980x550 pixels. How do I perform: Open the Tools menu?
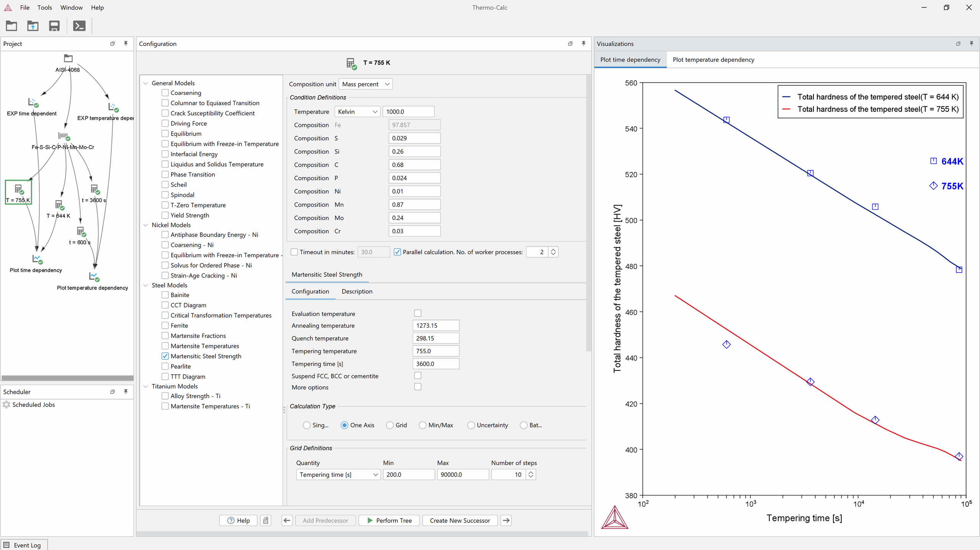[x=44, y=8]
